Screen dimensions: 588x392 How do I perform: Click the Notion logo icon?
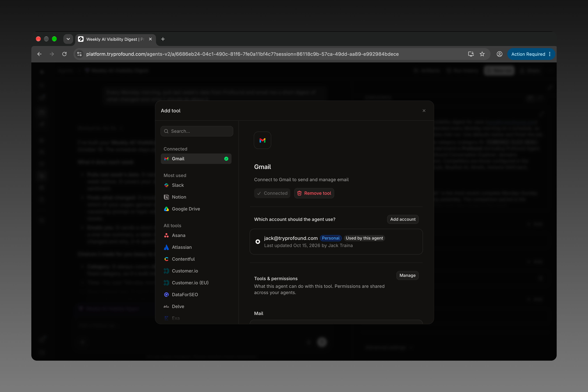[x=166, y=197]
